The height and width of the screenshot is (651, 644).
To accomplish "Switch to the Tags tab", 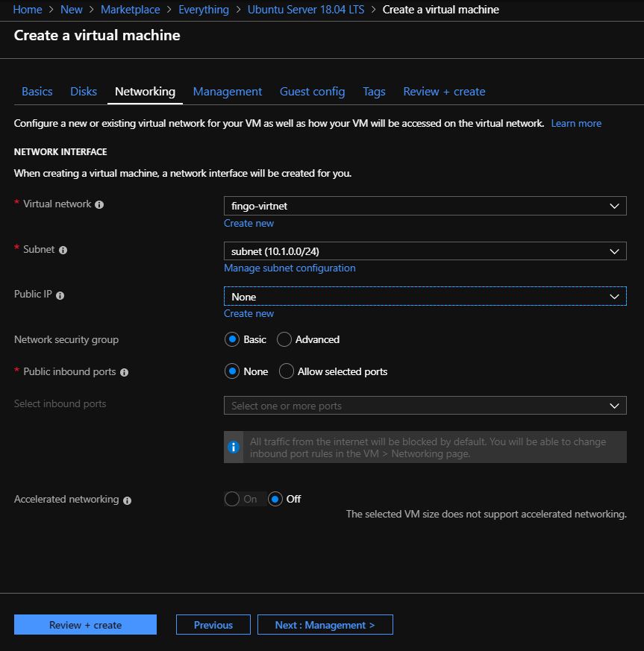I will tap(374, 91).
